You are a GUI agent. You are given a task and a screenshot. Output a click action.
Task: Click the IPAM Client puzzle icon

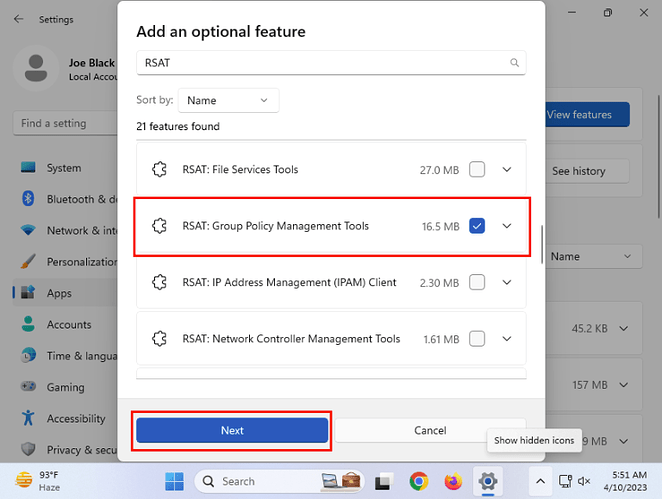(159, 282)
